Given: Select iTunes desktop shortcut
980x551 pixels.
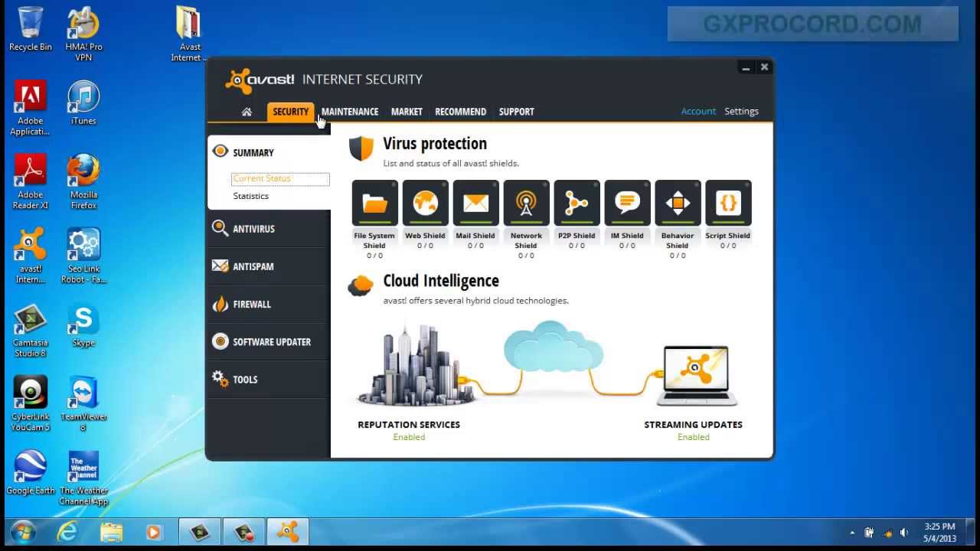Looking at the screenshot, I should point(83,103).
